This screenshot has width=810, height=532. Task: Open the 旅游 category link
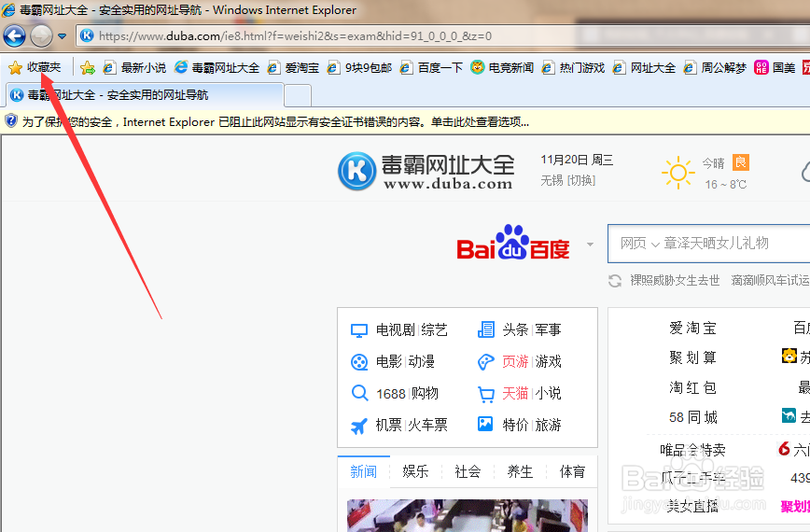(548, 425)
